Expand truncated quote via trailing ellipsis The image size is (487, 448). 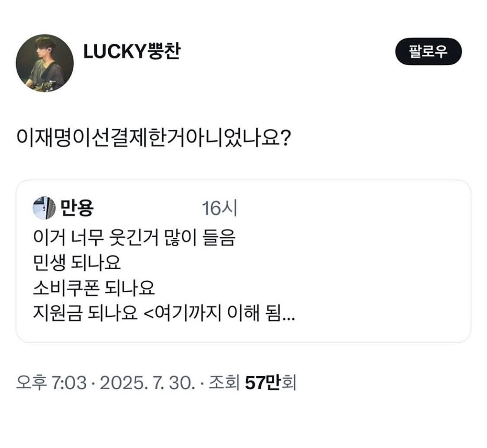(x=288, y=313)
